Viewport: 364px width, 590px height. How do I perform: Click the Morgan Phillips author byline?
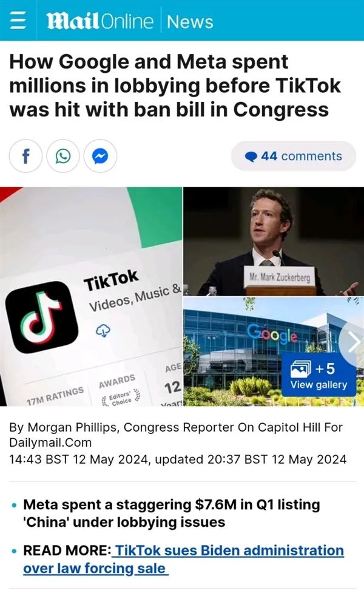(176, 435)
